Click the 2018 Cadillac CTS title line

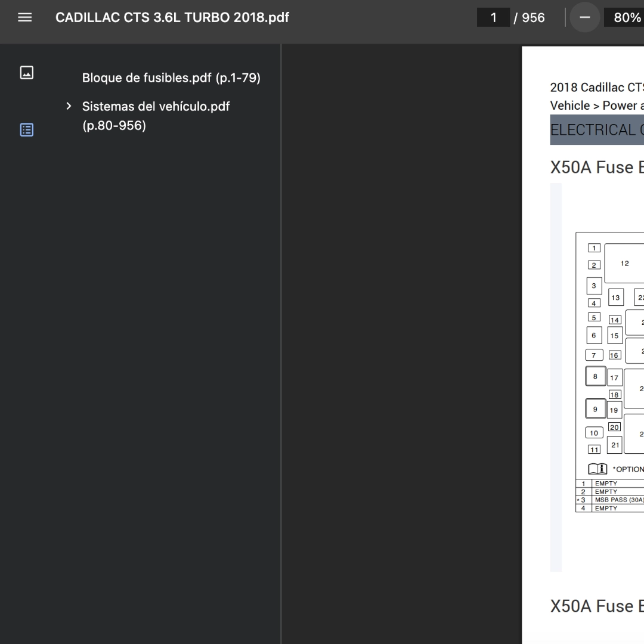pos(597,88)
